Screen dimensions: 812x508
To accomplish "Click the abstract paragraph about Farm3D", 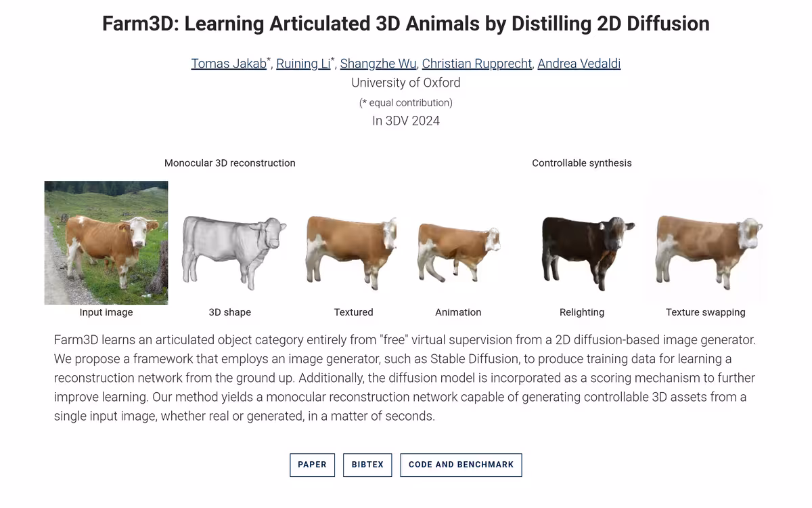I will click(x=405, y=378).
